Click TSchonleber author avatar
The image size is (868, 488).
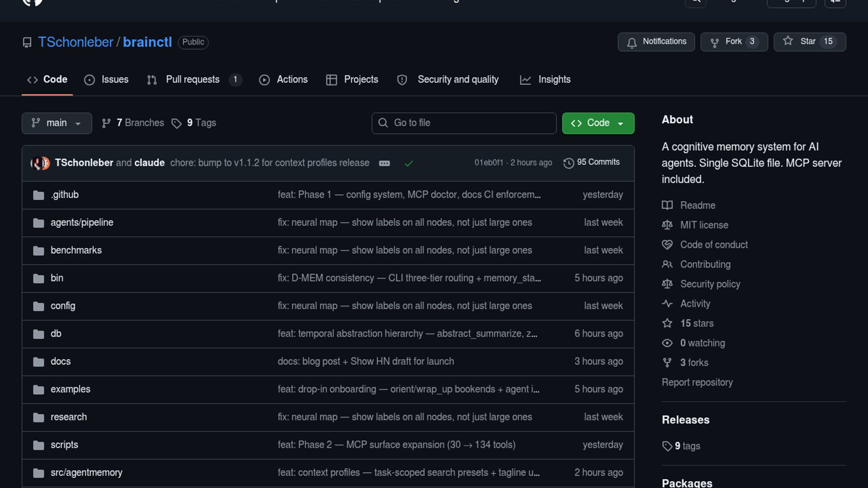36,163
